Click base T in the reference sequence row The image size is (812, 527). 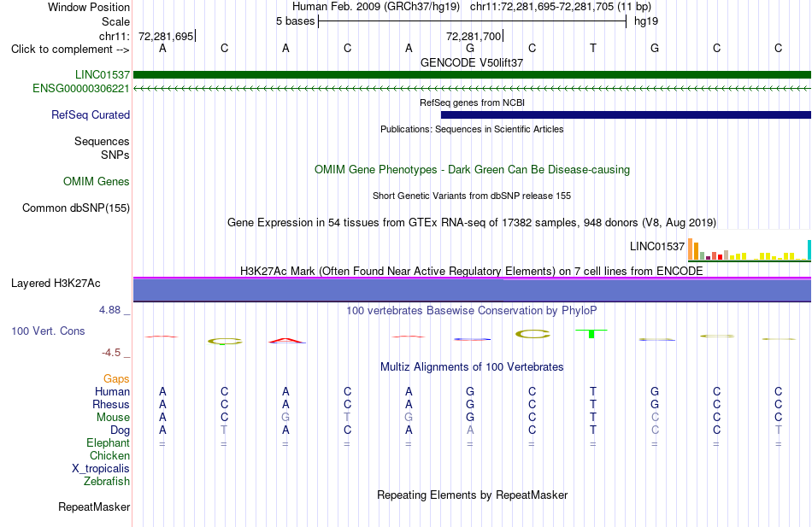[593, 48]
